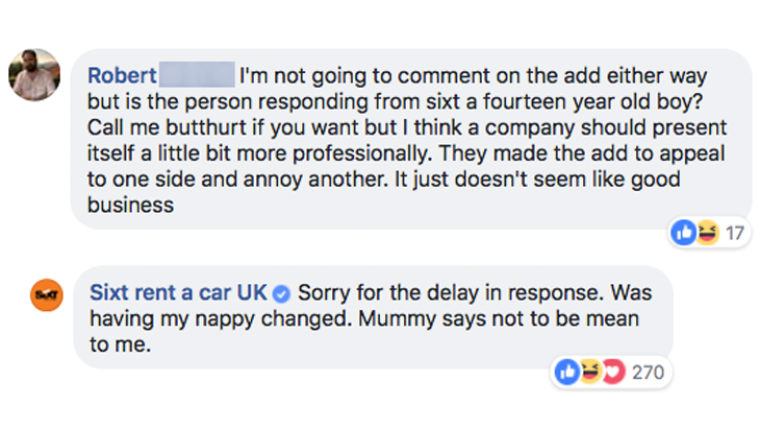Click the laughing emoji beside 17
Image resolution: width=760 pixels, height=428 pixels.
[x=707, y=233]
